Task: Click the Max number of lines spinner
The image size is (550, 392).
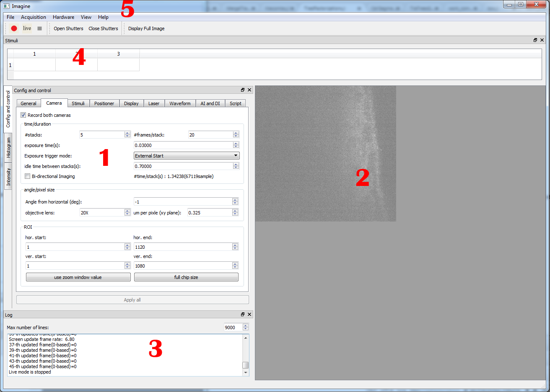Action: click(x=246, y=328)
